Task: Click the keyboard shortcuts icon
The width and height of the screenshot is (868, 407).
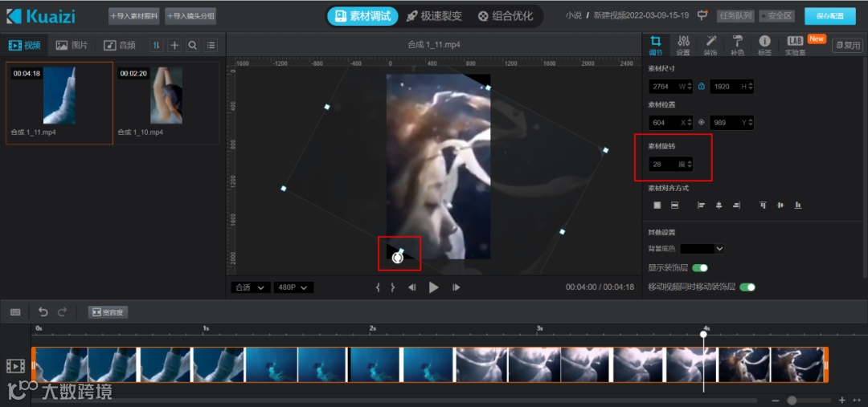Action: [15, 312]
